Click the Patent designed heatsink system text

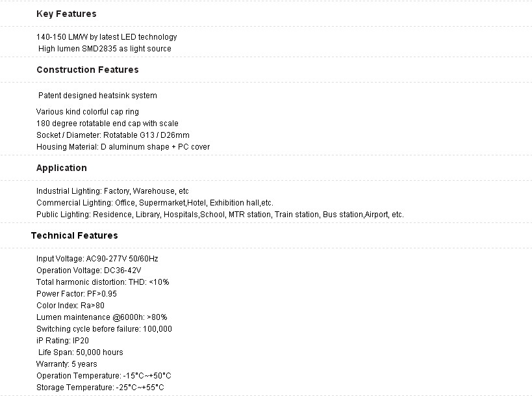[97, 96]
